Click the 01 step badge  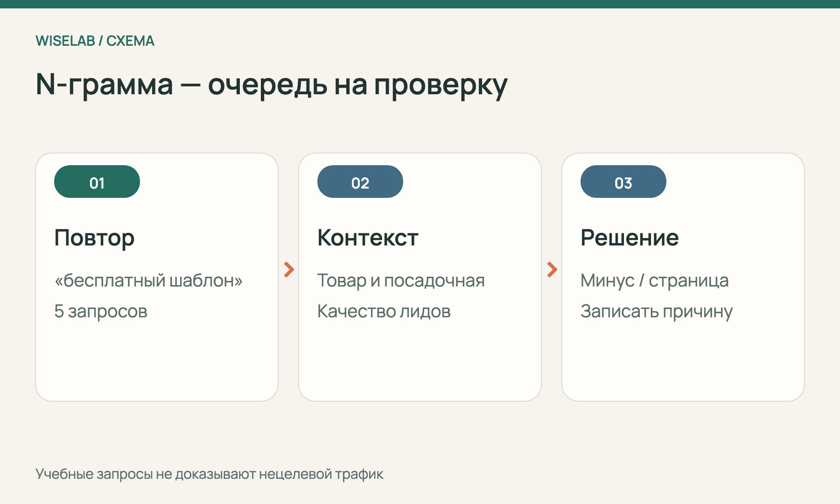(97, 182)
